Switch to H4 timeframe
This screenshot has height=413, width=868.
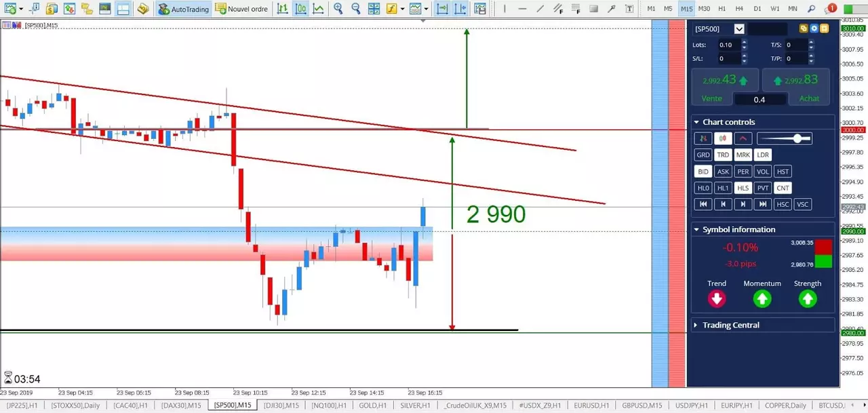(739, 9)
